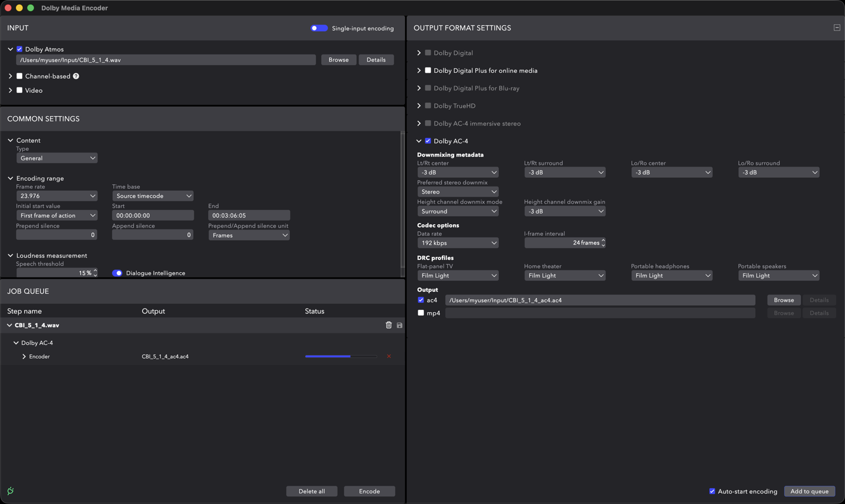Collapse Output Format Settings panel icon
Image resolution: width=845 pixels, height=504 pixels.
[x=837, y=28]
